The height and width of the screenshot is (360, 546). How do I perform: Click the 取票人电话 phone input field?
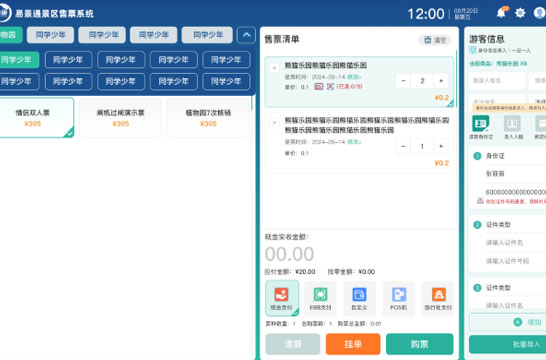coord(497,81)
